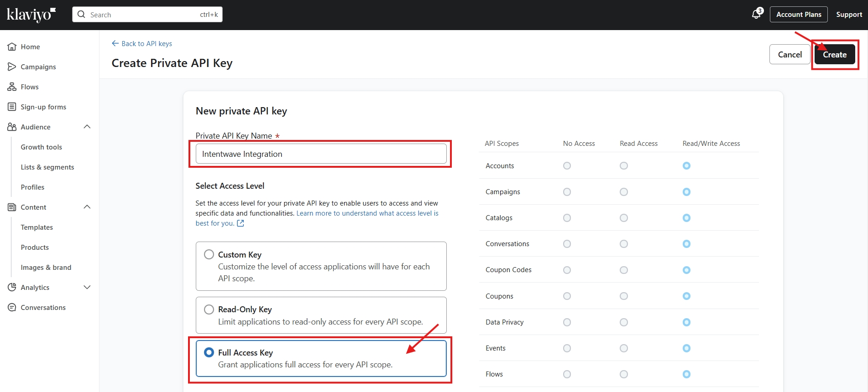The height and width of the screenshot is (392, 868).
Task: Click the Klaviyo logo
Action: [x=31, y=15]
